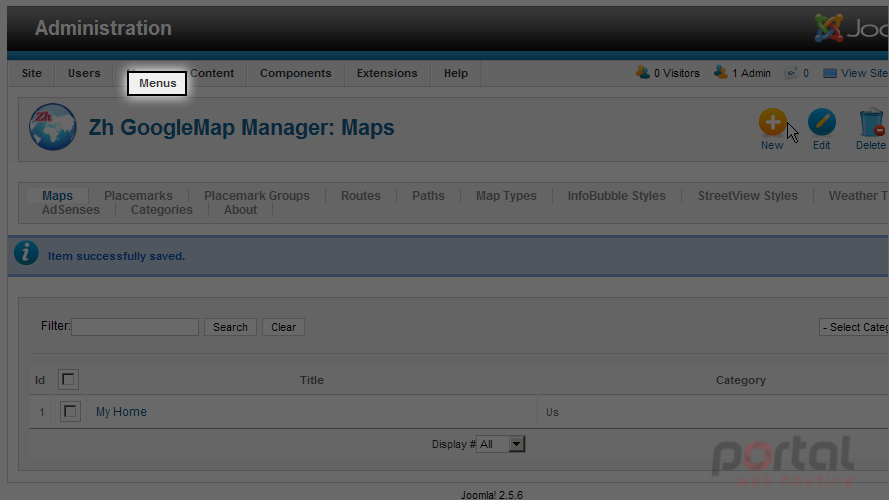Switch to the Routes tab
This screenshot has width=889, height=500.
click(361, 196)
